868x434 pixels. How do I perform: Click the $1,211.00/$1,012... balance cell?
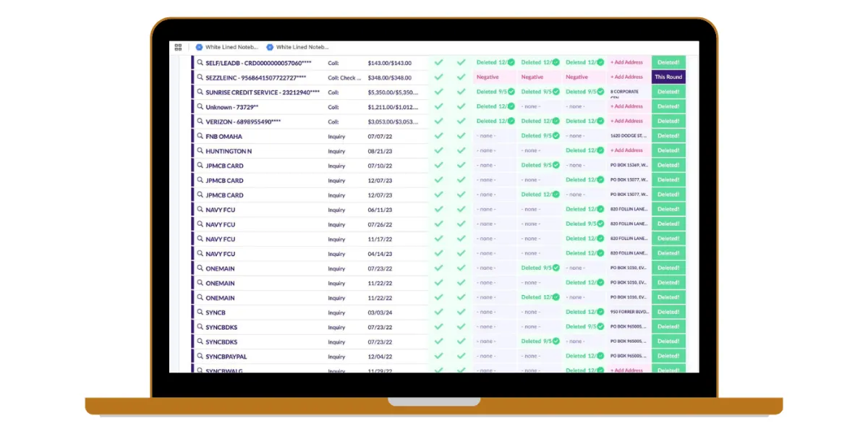click(x=392, y=107)
